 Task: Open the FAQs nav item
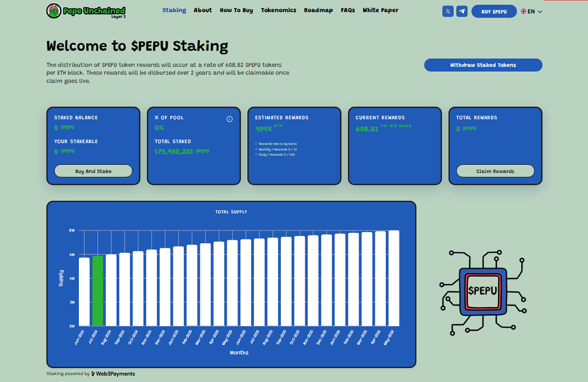pos(348,10)
